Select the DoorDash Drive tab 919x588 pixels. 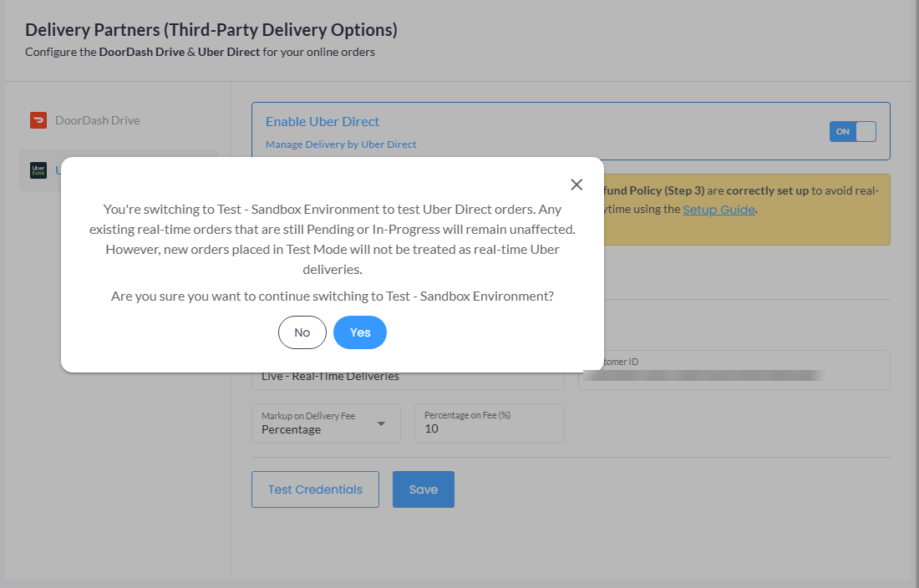118,120
